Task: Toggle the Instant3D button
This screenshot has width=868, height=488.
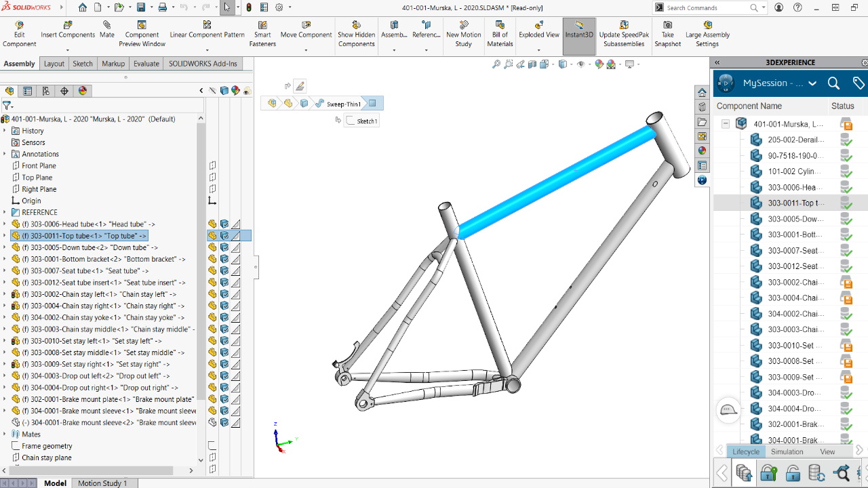Action: (x=579, y=34)
